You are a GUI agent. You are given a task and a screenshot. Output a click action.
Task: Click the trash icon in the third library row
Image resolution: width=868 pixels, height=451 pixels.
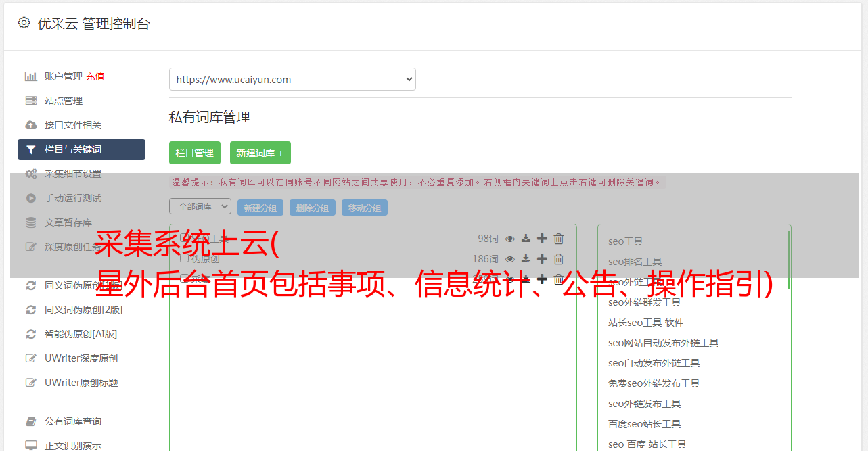pos(559,279)
